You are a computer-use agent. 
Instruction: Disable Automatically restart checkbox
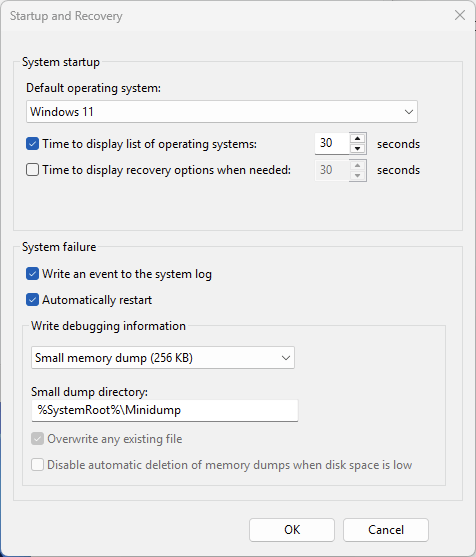tap(32, 300)
